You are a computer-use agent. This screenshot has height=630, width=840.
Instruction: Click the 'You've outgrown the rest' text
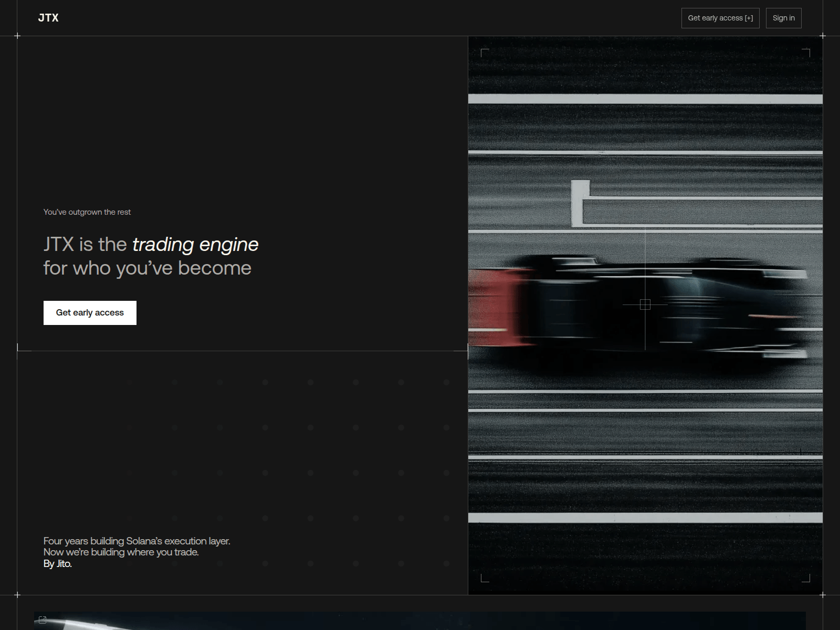pos(87,212)
